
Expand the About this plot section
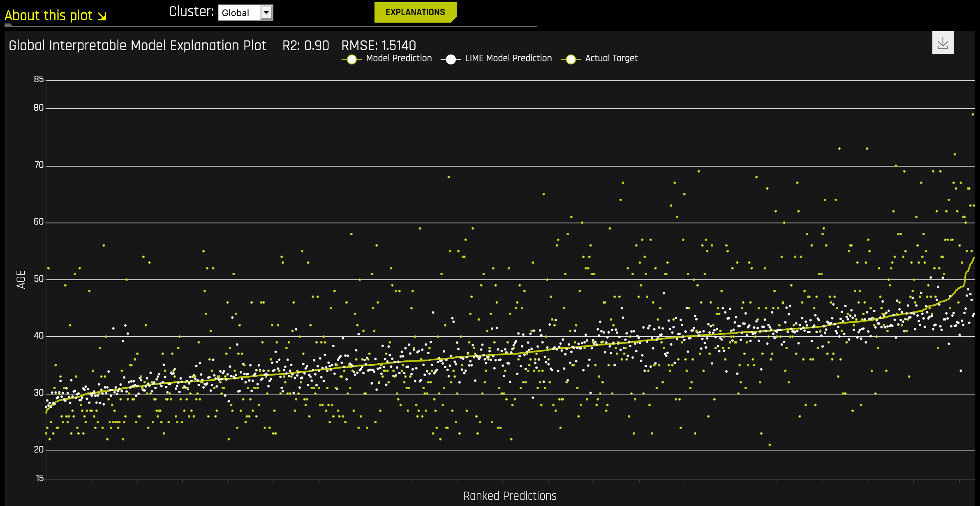click(49, 16)
